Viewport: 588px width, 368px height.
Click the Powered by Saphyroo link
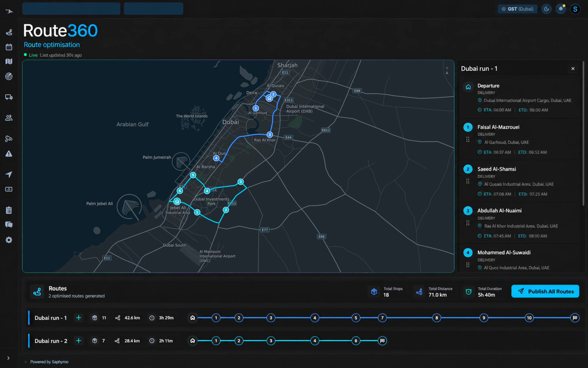coord(49,362)
